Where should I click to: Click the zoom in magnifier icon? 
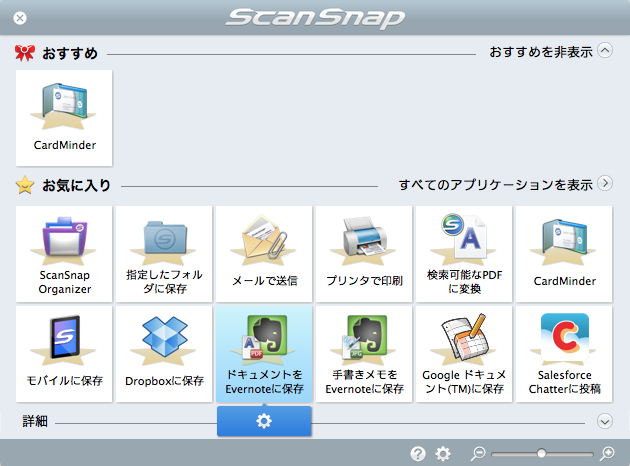pos(607,454)
